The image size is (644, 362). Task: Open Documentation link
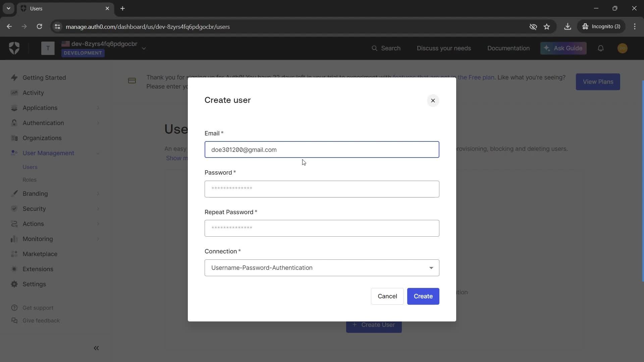508,48
